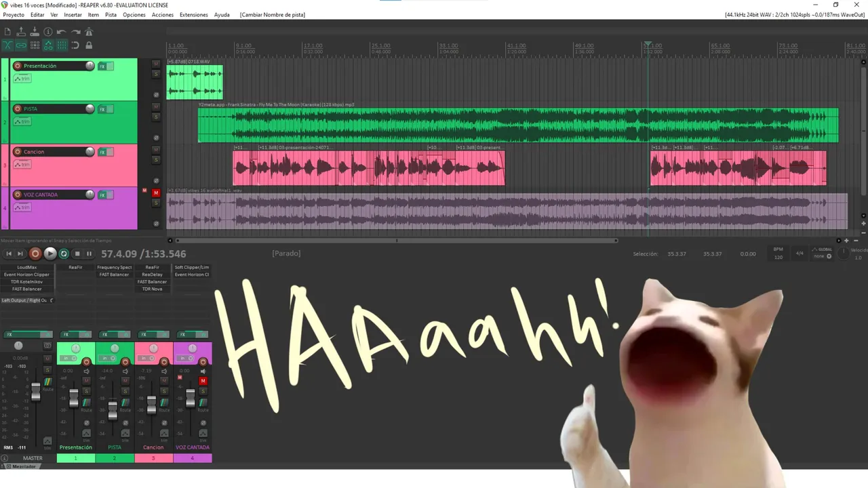Mute the Presentación track in track panel
Image resolution: width=868 pixels, height=488 pixels.
point(156,64)
